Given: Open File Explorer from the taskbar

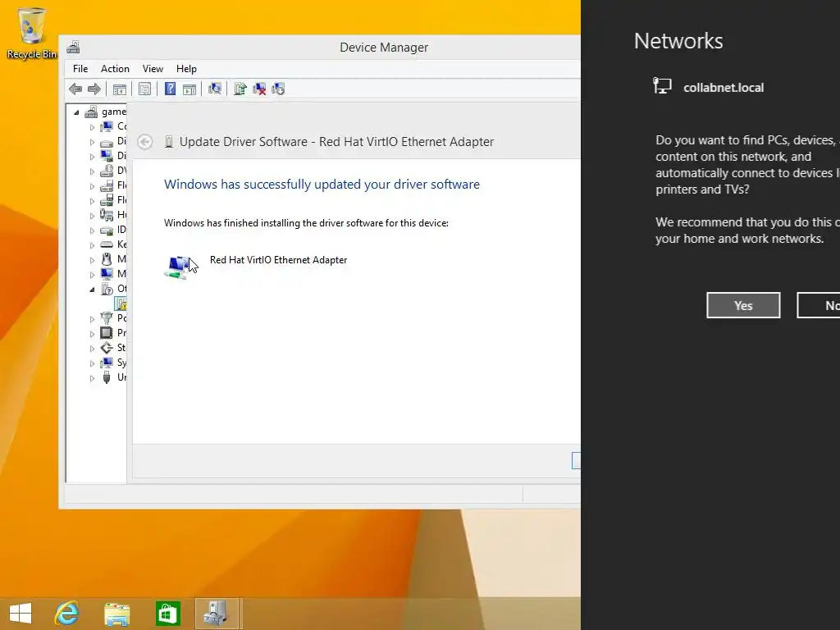Looking at the screenshot, I should point(116,614).
